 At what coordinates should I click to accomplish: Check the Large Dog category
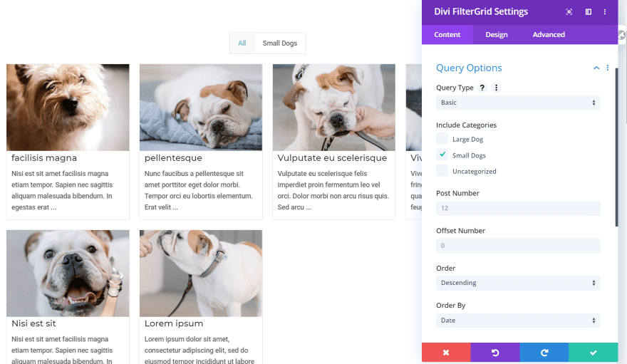442,139
